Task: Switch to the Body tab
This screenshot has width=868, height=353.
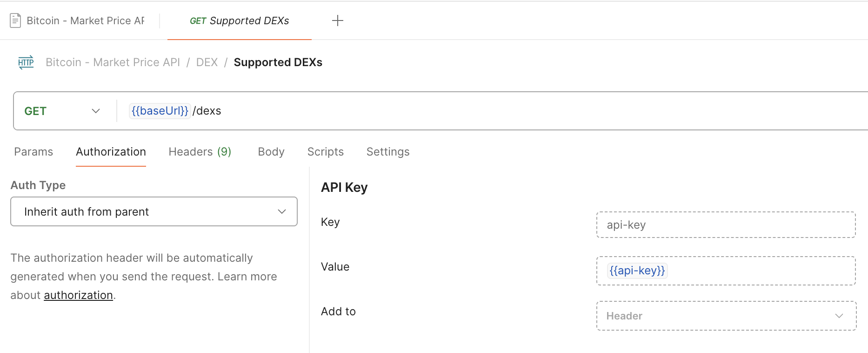Action: click(x=271, y=152)
